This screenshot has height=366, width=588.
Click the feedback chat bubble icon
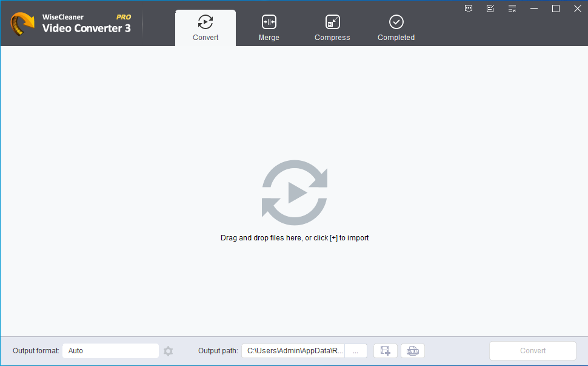pos(469,8)
